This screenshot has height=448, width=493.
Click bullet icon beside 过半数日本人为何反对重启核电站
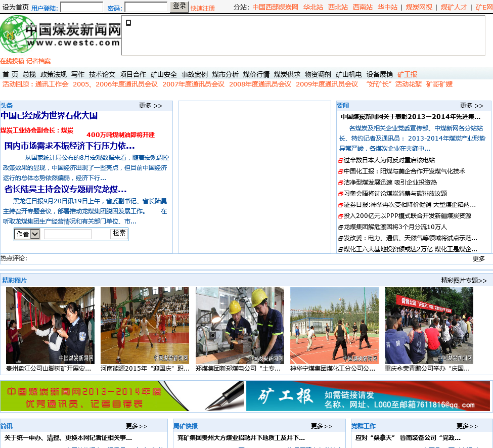tap(340, 161)
